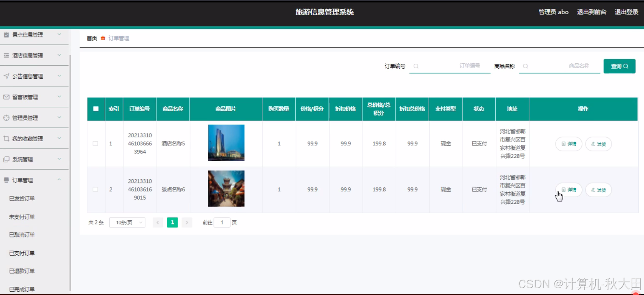Image resolution: width=644 pixels, height=295 pixels.
Task: Click the 订单编号 column header
Action: click(139, 109)
